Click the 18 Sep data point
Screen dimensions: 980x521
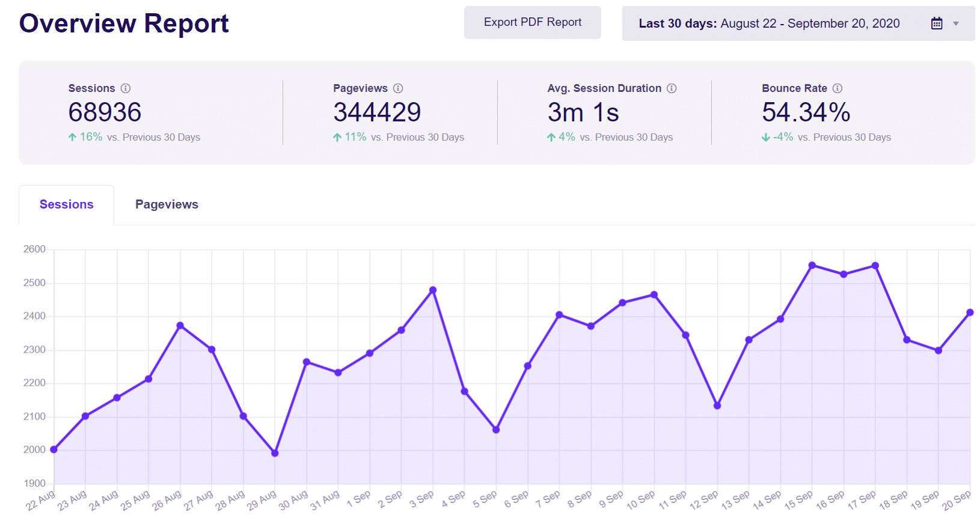[907, 340]
